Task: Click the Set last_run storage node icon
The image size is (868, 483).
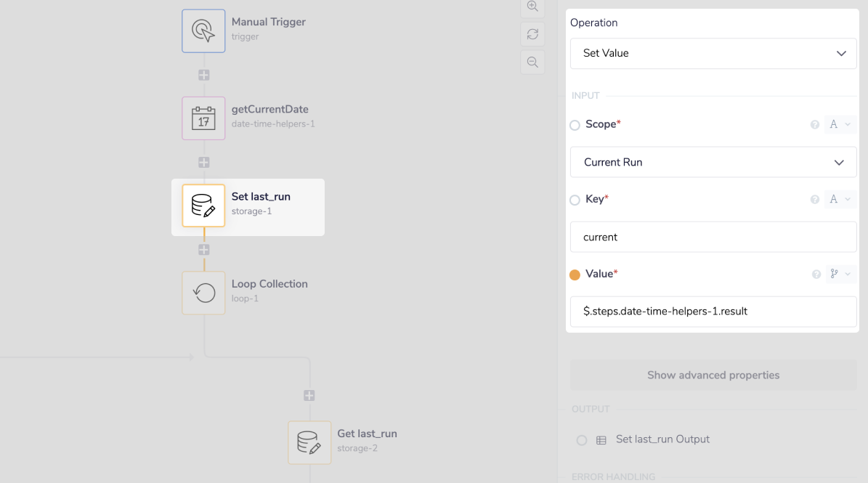Action: (x=203, y=206)
